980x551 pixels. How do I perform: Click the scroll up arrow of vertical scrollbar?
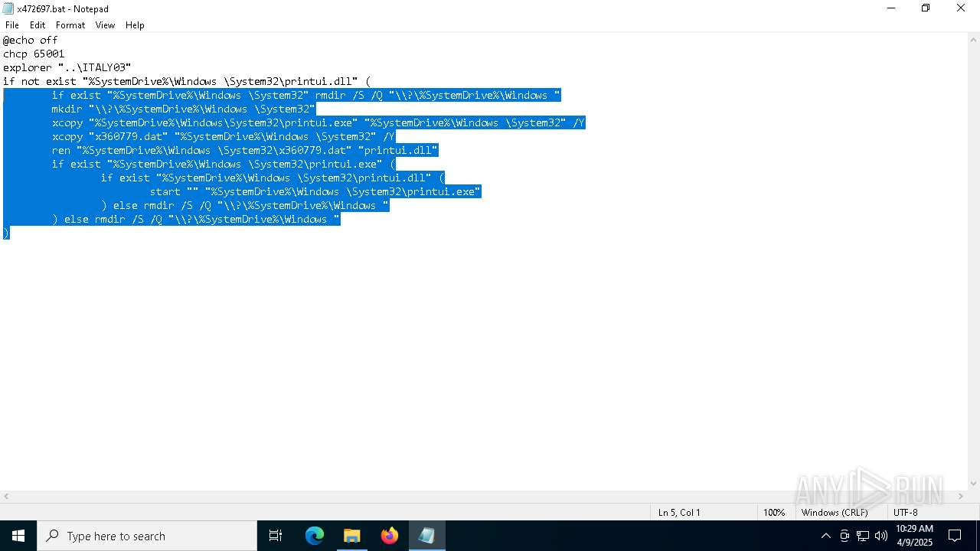point(973,40)
